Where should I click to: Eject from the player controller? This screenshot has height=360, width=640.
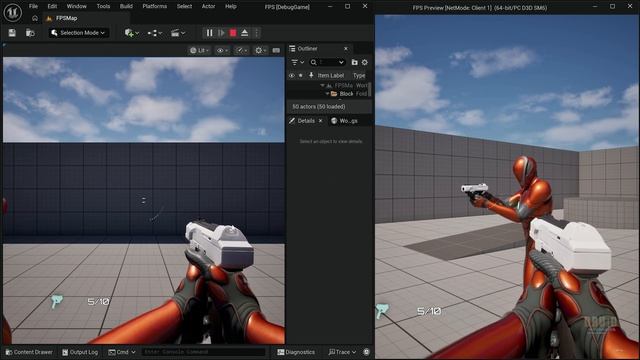[x=244, y=33]
